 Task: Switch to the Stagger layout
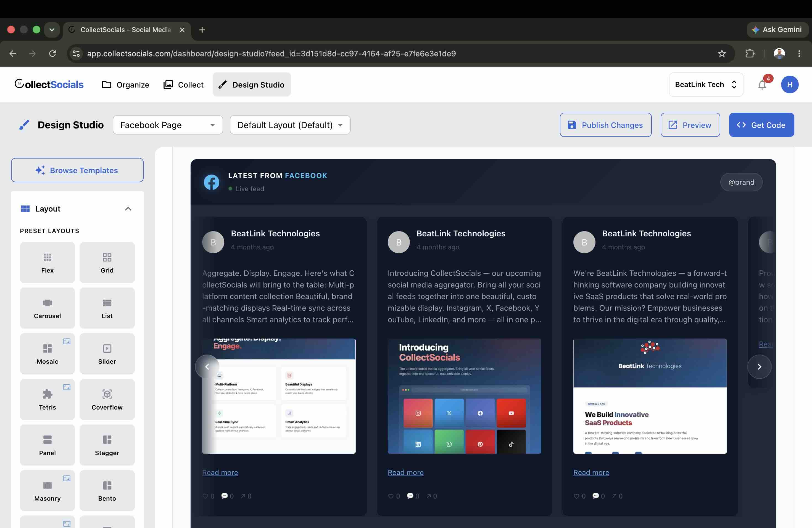pyautogui.click(x=107, y=445)
